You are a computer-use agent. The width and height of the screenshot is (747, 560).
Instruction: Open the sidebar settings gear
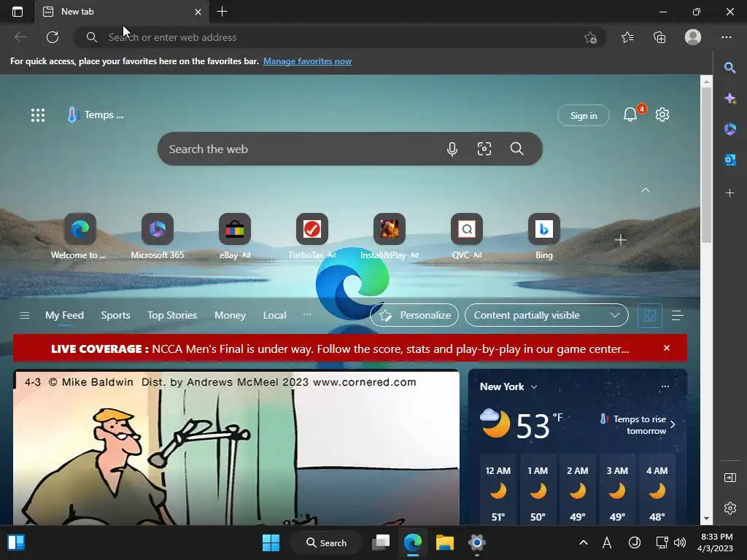coord(729,508)
